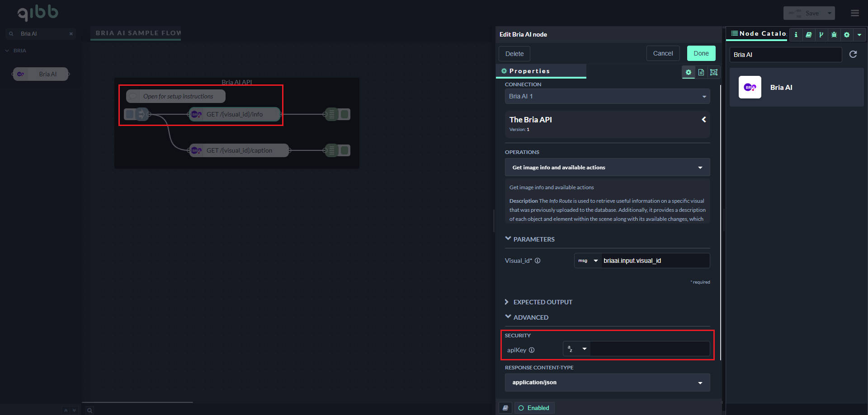The image size is (868, 415).
Task: Click the Bria AI catalog logo icon
Action: (750, 88)
